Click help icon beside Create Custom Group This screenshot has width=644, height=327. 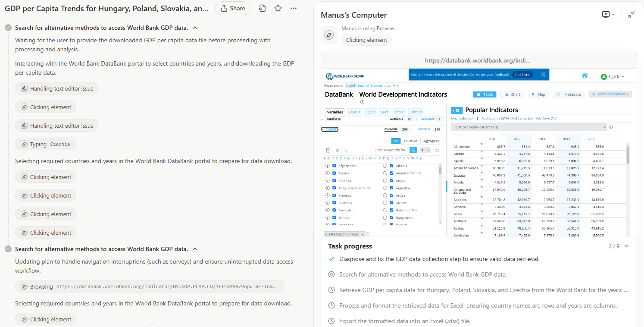tap(367, 234)
